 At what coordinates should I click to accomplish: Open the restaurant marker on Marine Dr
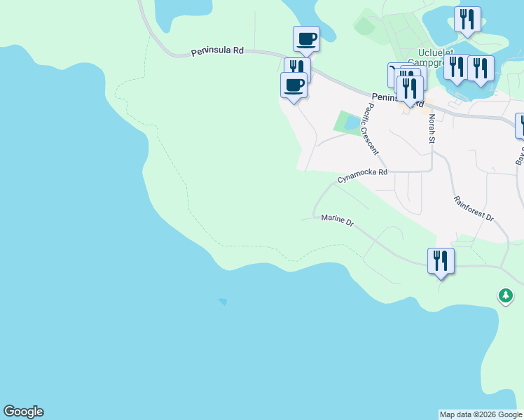pyautogui.click(x=441, y=261)
